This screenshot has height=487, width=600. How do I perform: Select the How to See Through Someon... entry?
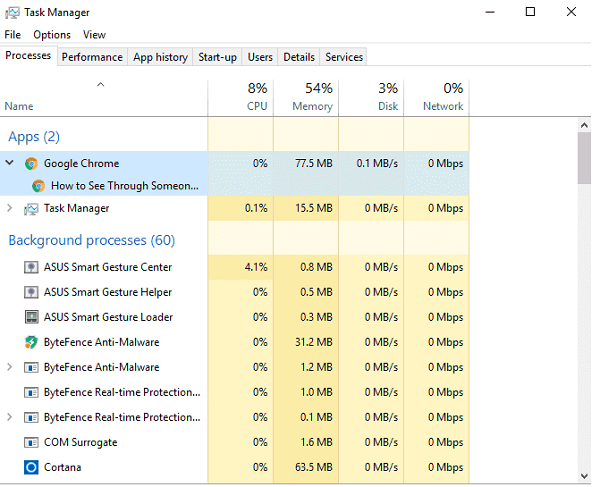coord(125,186)
